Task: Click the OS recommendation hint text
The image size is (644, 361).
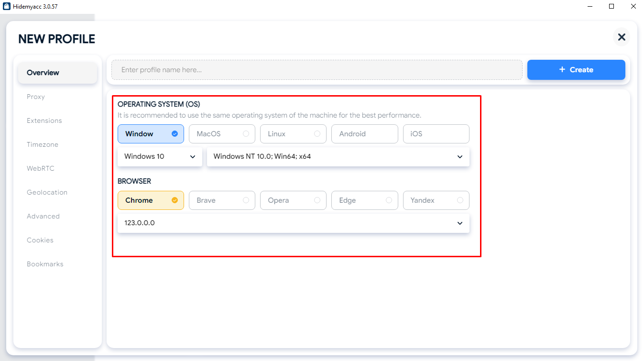Action: click(x=269, y=115)
